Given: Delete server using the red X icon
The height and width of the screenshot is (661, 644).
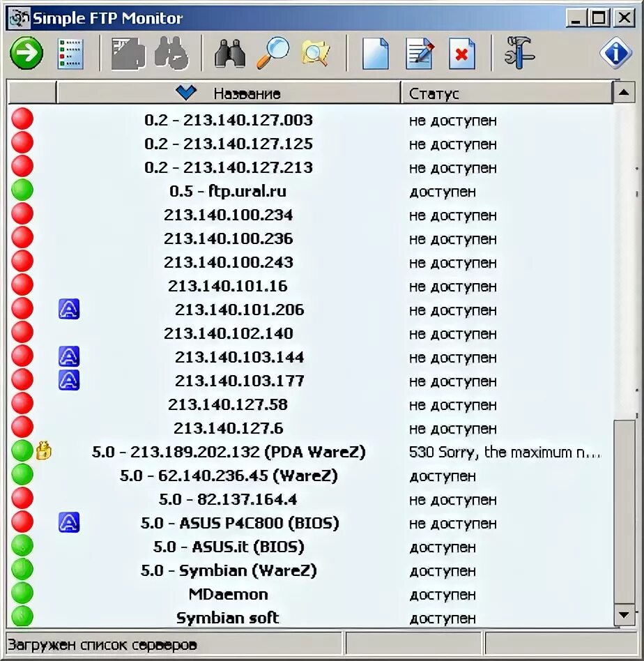Looking at the screenshot, I should [x=462, y=54].
